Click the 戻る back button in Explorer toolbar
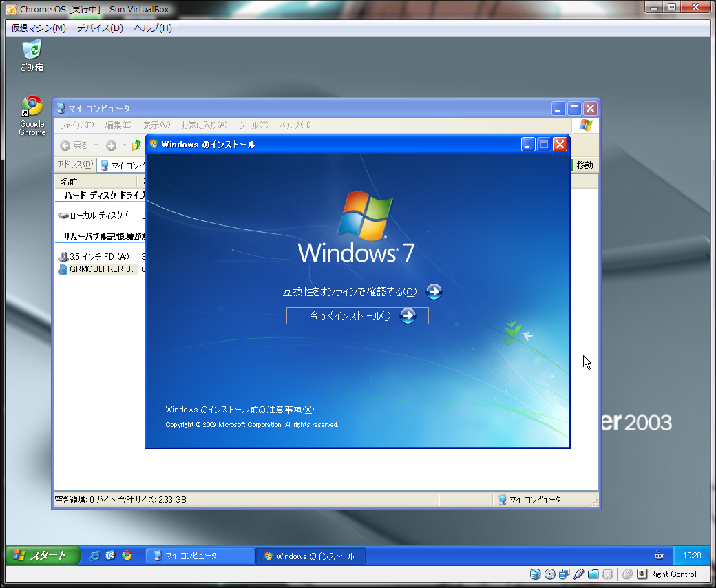Image resolution: width=716 pixels, height=588 pixels. point(74,145)
